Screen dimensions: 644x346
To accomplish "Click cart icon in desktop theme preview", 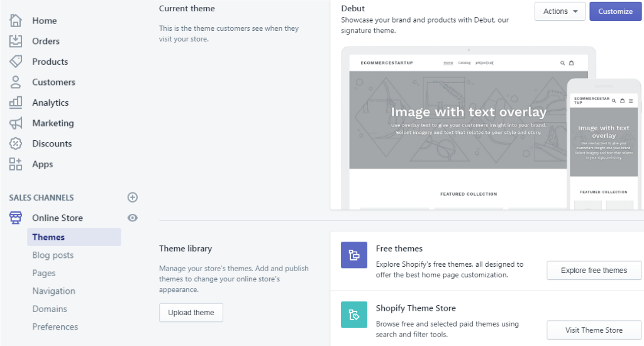I will coord(571,63).
